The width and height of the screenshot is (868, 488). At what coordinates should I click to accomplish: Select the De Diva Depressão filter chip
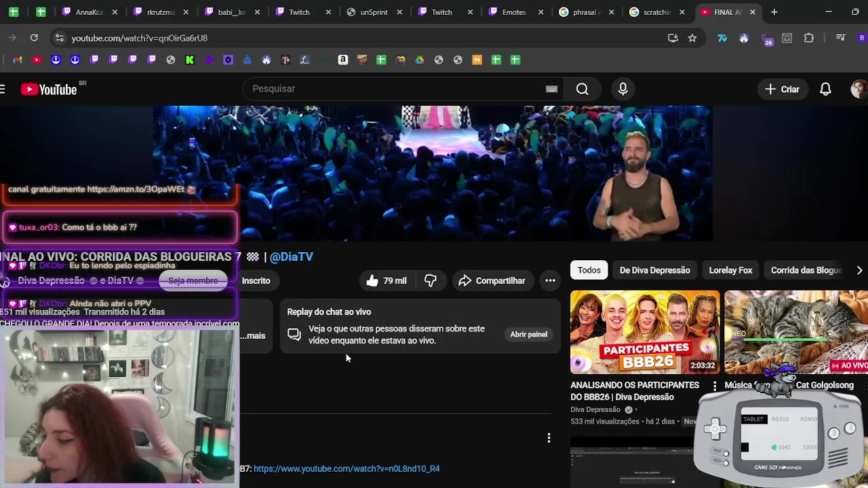click(x=654, y=270)
